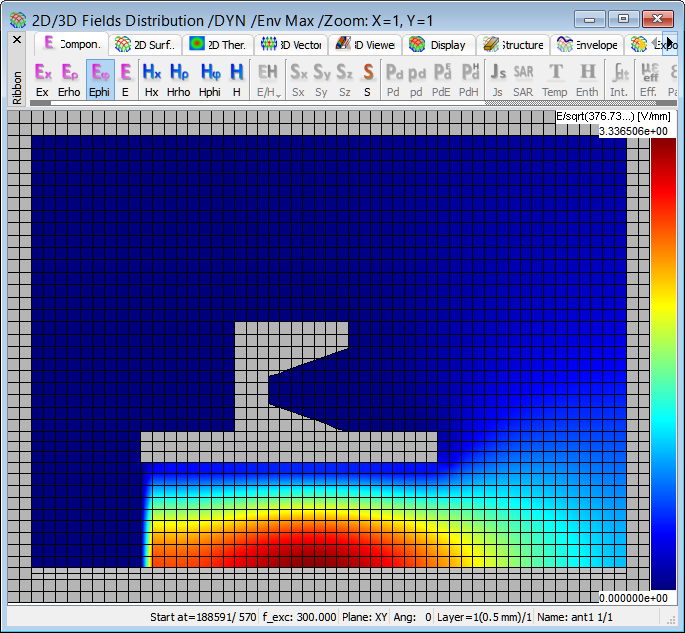Viewport: 685px width, 633px height.
Task: Click the color scale legend bar
Action: (663, 364)
